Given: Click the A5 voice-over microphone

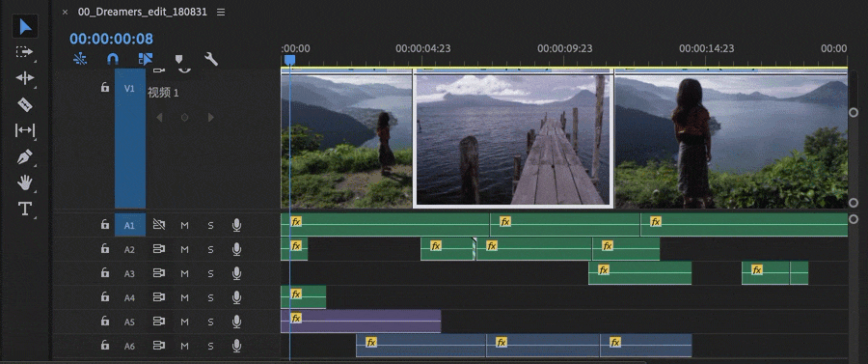Looking at the screenshot, I should click(x=236, y=322).
